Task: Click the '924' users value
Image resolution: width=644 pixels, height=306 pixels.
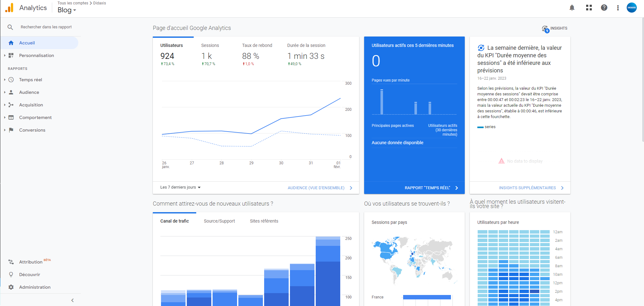Action: (x=167, y=56)
